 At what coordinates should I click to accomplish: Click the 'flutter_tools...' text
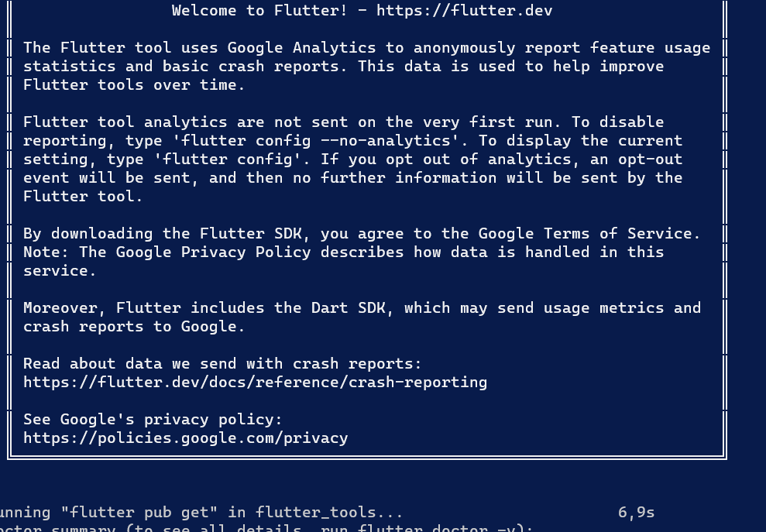(x=329, y=512)
